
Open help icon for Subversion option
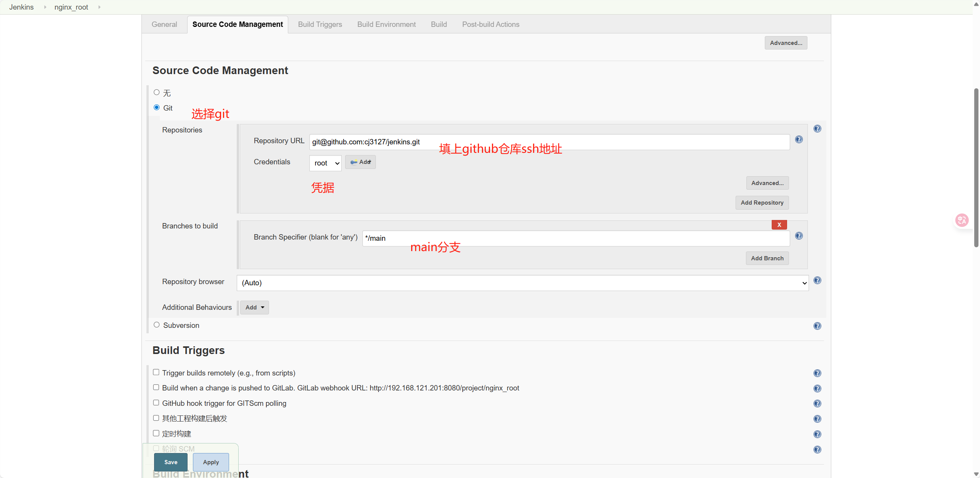pos(817,326)
